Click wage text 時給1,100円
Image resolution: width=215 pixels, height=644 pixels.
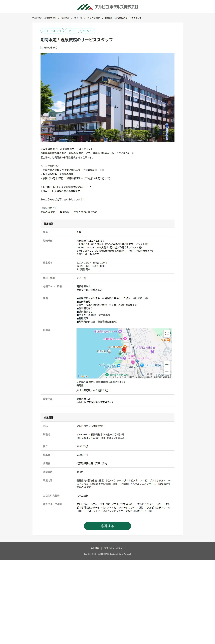100,263
